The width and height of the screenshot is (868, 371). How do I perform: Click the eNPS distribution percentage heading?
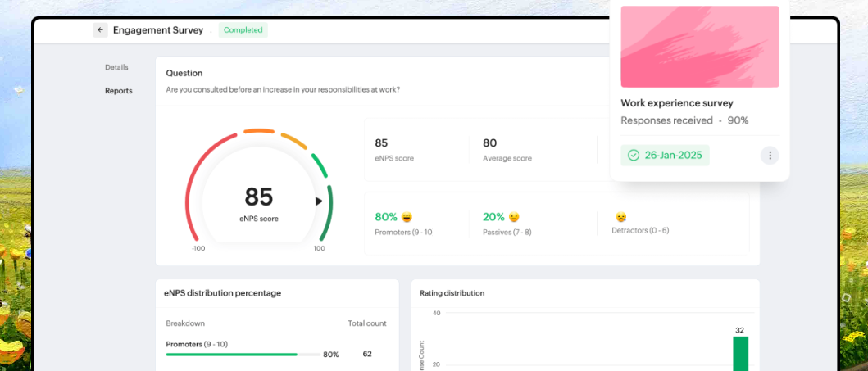223,293
